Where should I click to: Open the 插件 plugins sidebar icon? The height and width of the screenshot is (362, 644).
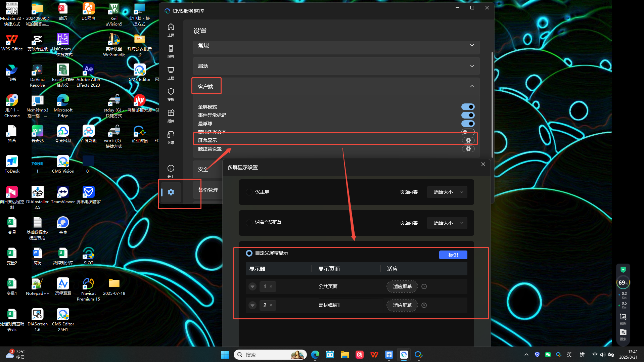click(171, 116)
